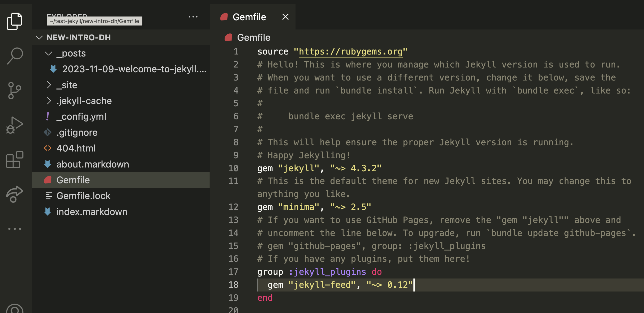The height and width of the screenshot is (313, 644).
Task: Open the Explorer view icon
Action: [x=14, y=21]
